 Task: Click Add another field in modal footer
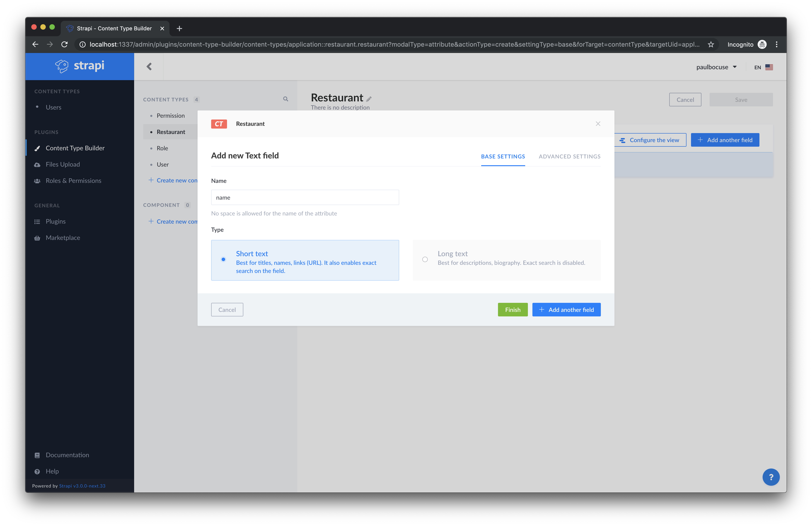(x=566, y=310)
